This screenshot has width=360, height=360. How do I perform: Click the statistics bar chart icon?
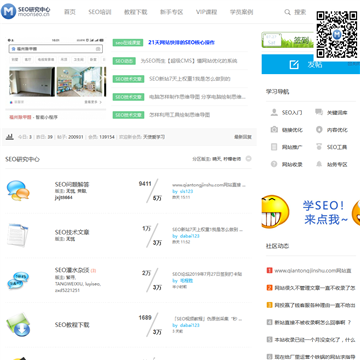[x=10, y=137]
